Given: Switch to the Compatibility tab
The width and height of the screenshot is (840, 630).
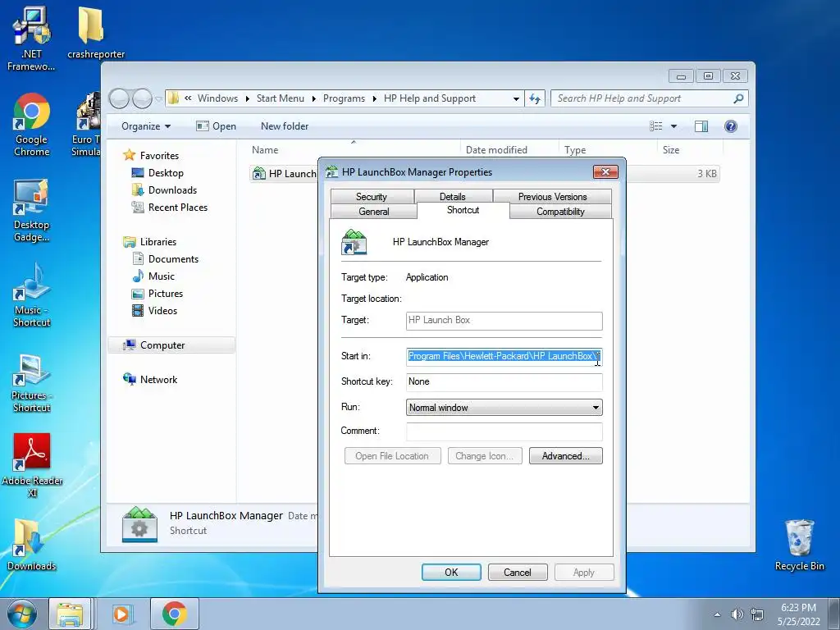Looking at the screenshot, I should coord(560,212).
